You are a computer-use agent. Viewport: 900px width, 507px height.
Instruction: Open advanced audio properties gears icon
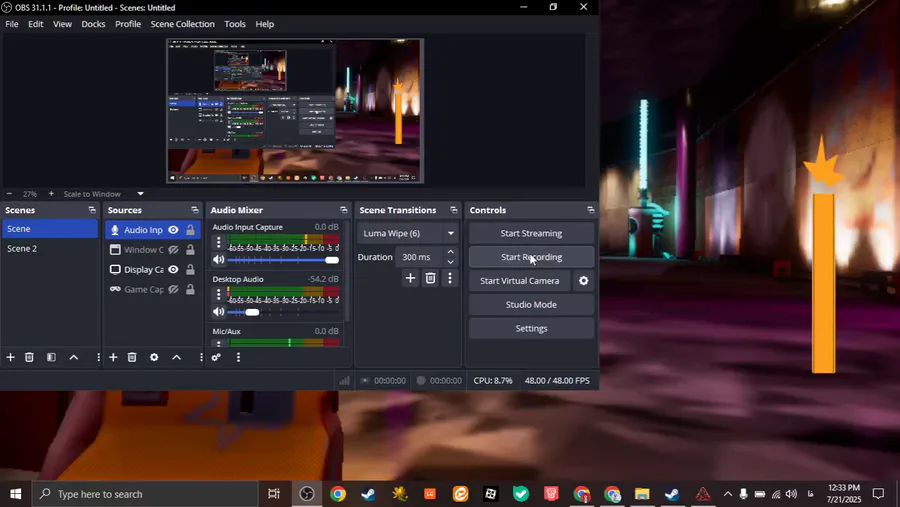click(216, 357)
